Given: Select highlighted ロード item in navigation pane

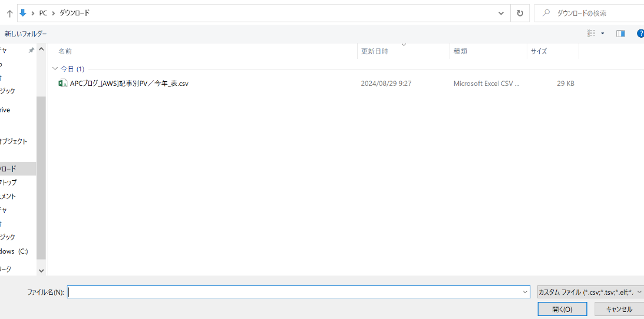Looking at the screenshot, I should [18, 168].
